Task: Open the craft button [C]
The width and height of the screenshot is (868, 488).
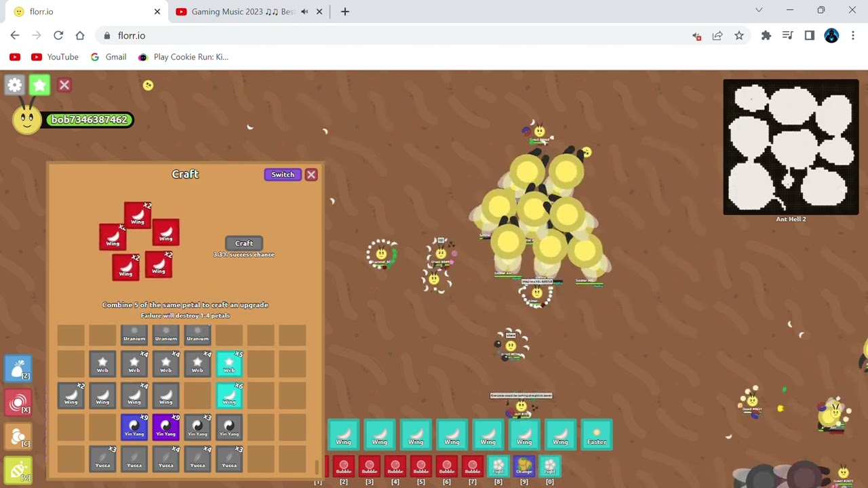Action: coord(18,437)
